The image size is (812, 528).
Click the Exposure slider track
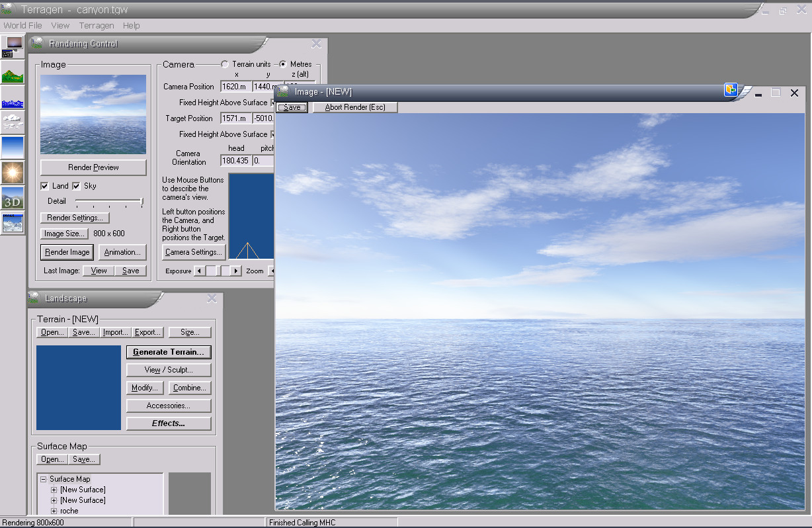pyautogui.click(x=218, y=271)
